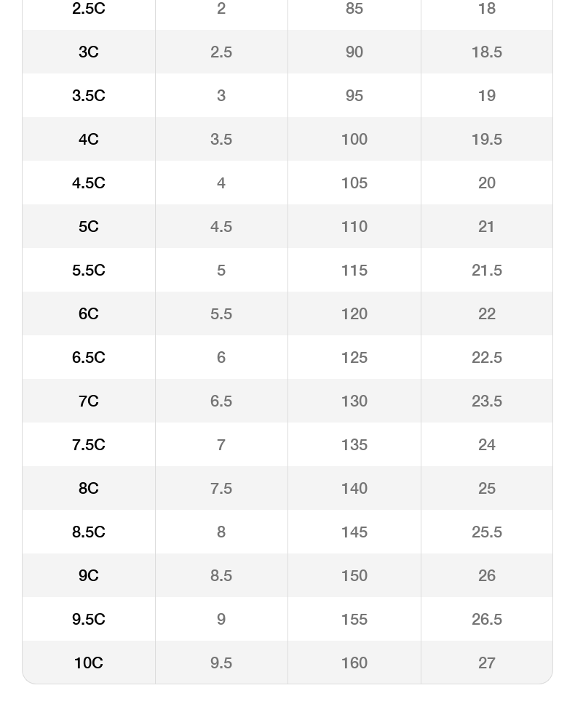Select the 8.5C size cell
This screenshot has width=575, height=728.
pos(88,532)
